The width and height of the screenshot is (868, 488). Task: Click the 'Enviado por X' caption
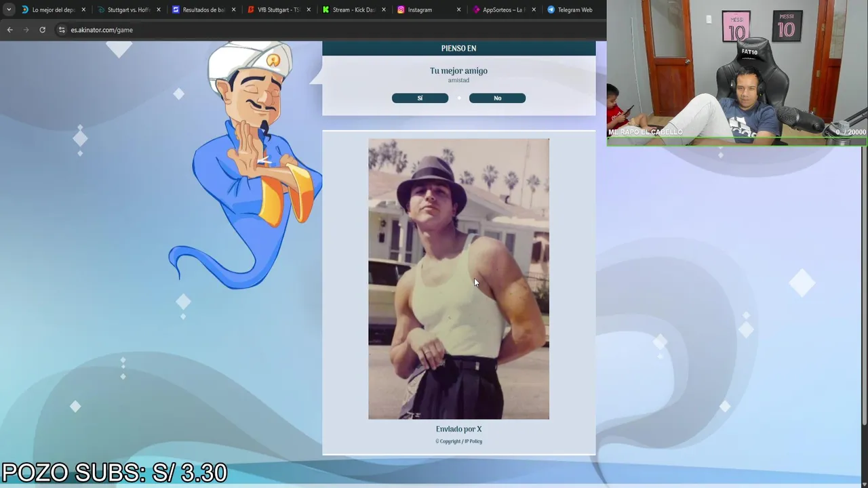point(458,429)
